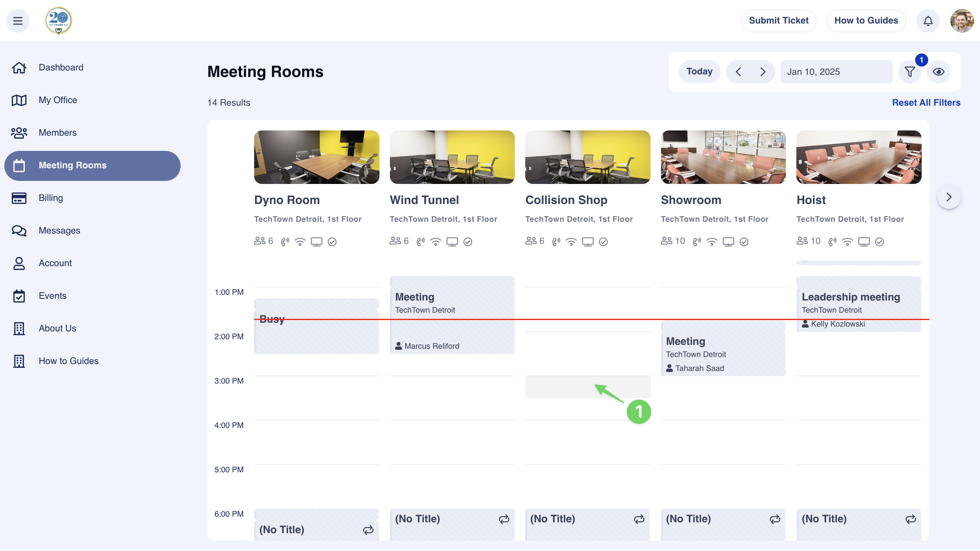Click the notifications bell icon
Image resolution: width=980 pixels, height=551 pixels.
point(928,21)
